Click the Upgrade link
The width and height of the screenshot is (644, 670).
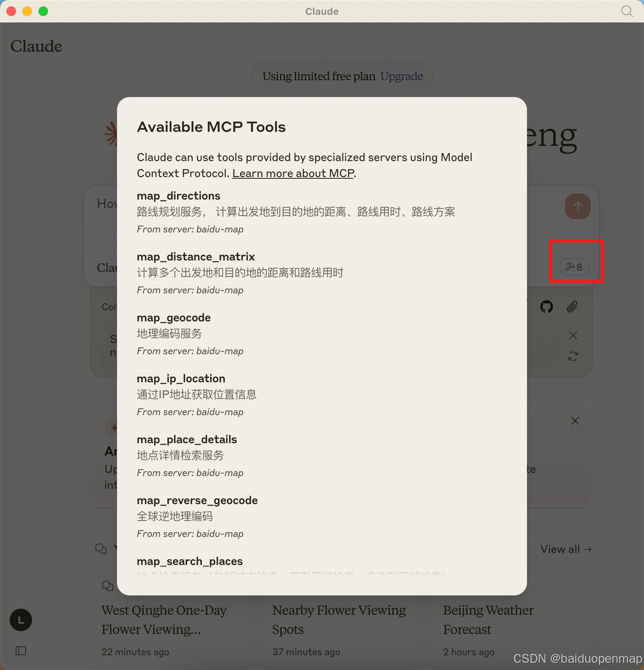[x=402, y=76]
